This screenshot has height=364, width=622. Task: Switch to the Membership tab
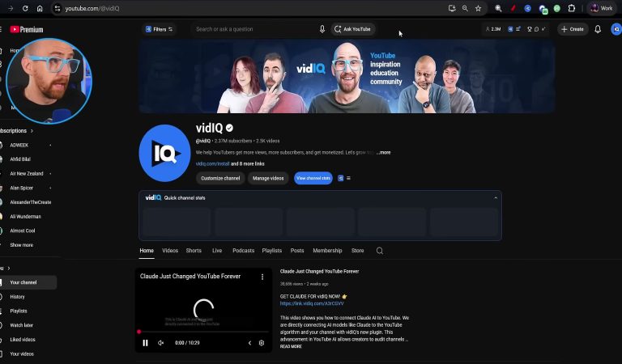pyautogui.click(x=327, y=251)
